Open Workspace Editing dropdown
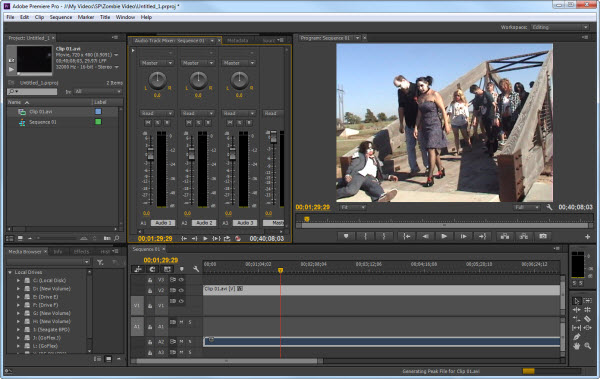Screen dimensions: 600x379 click(559, 27)
